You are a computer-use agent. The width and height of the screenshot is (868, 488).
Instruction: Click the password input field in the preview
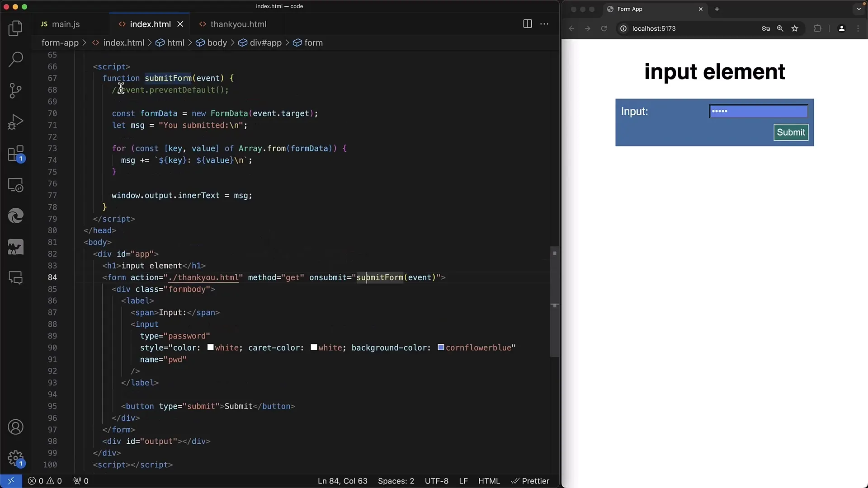tap(759, 111)
